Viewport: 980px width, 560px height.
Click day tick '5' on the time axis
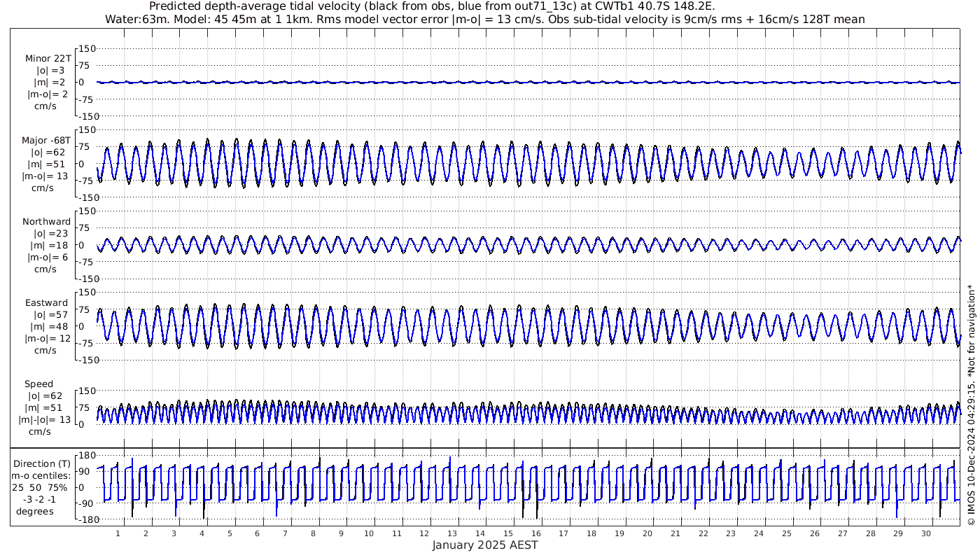point(230,533)
